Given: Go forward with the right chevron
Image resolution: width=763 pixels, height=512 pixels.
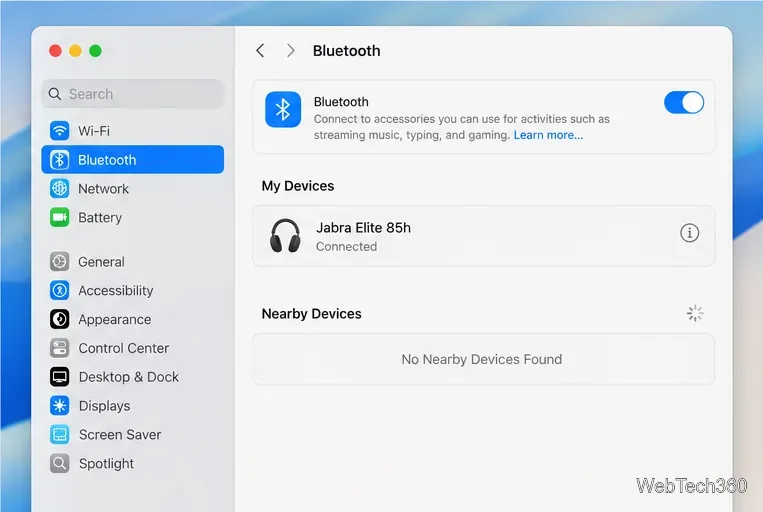Looking at the screenshot, I should [x=291, y=51].
